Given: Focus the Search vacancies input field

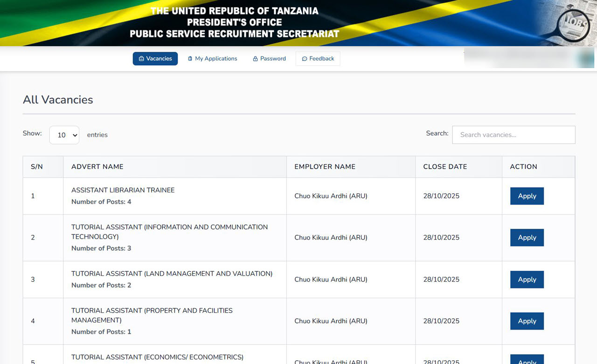Looking at the screenshot, I should tap(513, 135).
